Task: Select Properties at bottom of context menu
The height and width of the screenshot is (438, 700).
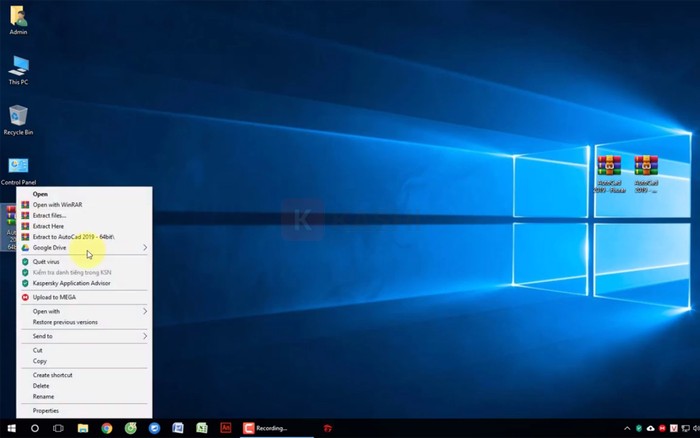Action: pyautogui.click(x=46, y=410)
